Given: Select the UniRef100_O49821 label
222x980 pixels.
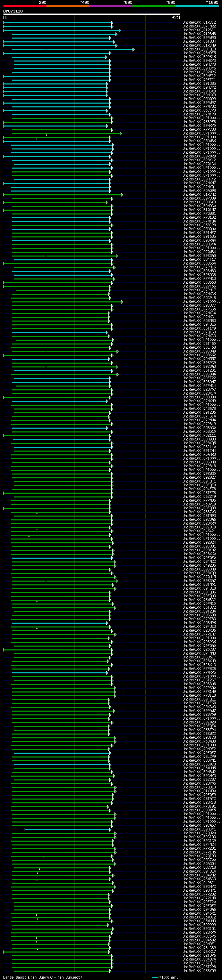Looking at the screenshot, I should coord(199,883).
